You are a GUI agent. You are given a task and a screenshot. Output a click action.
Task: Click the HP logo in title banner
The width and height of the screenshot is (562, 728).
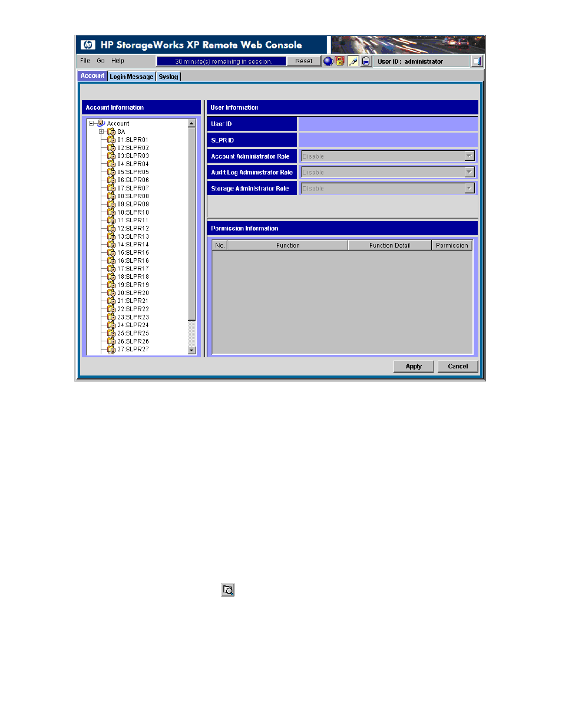[x=88, y=45]
